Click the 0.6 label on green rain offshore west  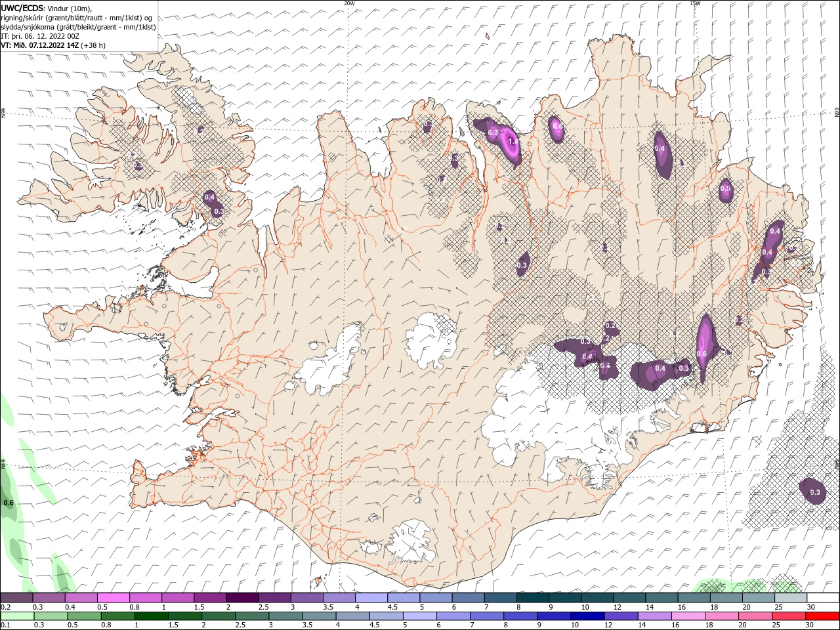pyautogui.click(x=9, y=503)
